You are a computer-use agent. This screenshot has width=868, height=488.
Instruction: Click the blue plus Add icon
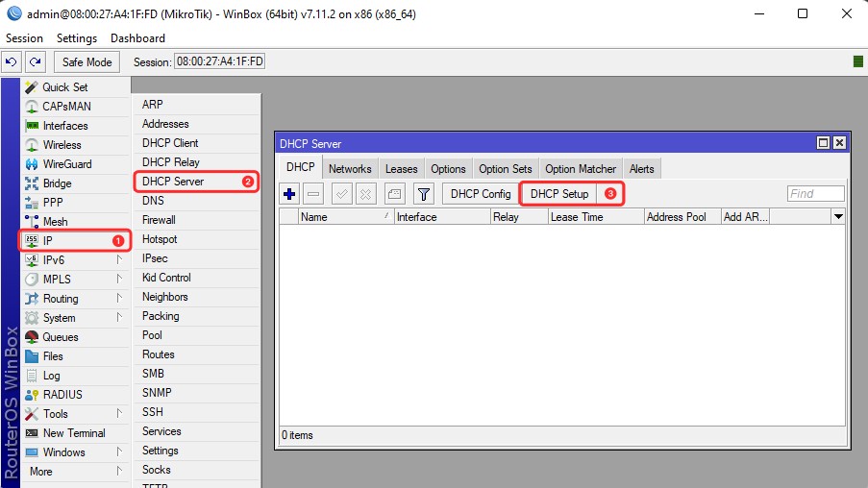pos(289,194)
